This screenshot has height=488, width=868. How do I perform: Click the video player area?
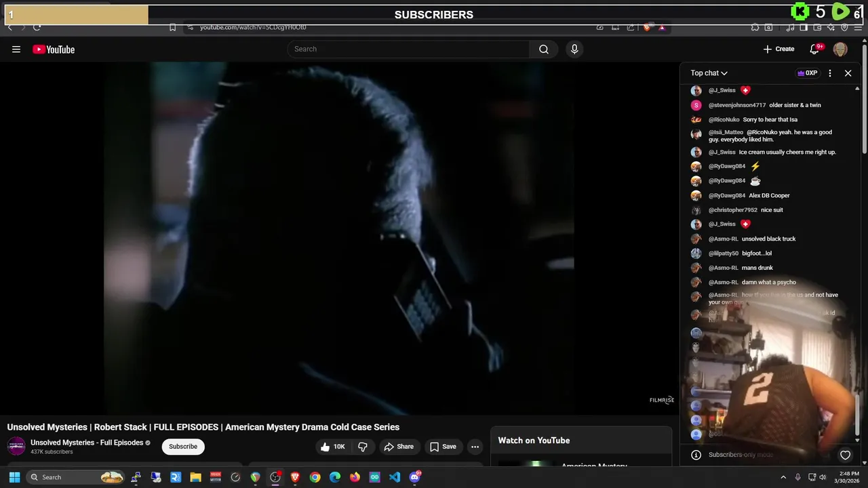(339, 239)
